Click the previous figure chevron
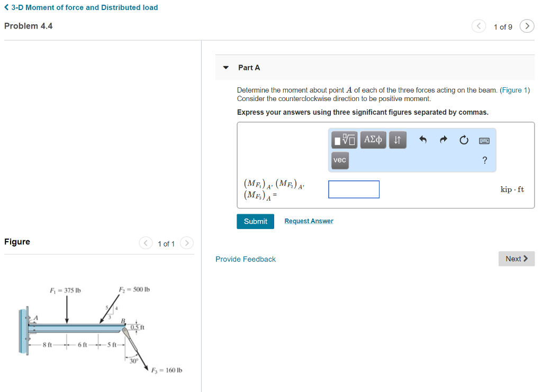 pos(146,243)
